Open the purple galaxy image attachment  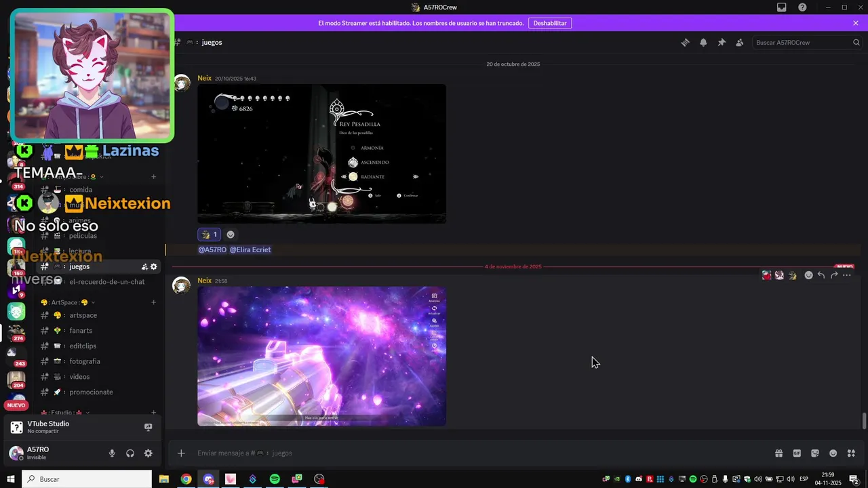point(321,356)
